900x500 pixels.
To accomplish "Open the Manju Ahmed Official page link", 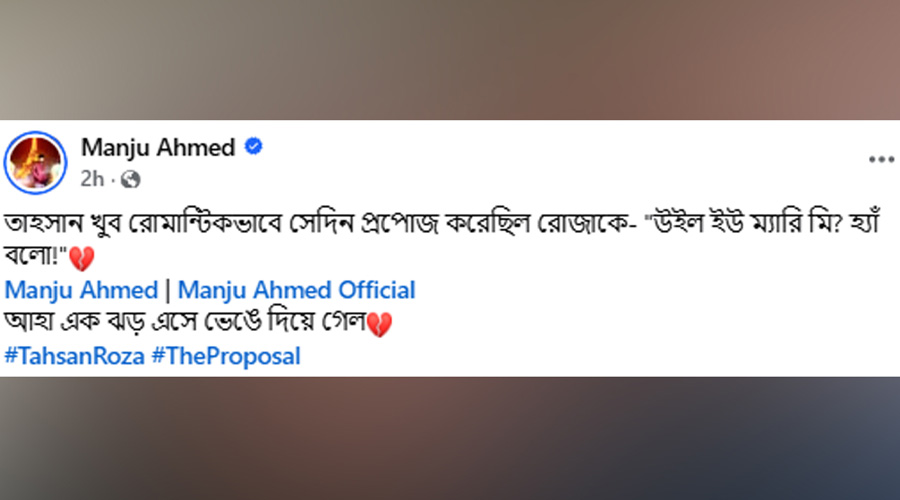I will click(296, 291).
